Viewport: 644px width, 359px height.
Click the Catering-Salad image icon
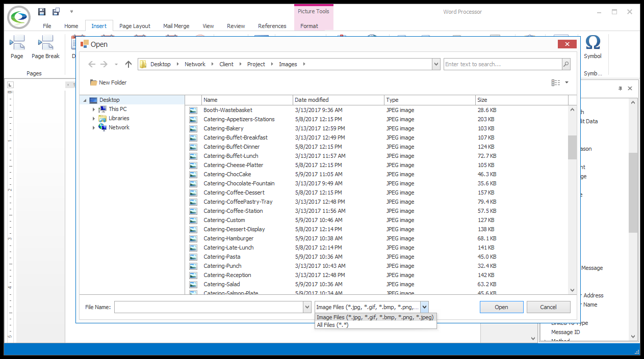(193, 284)
